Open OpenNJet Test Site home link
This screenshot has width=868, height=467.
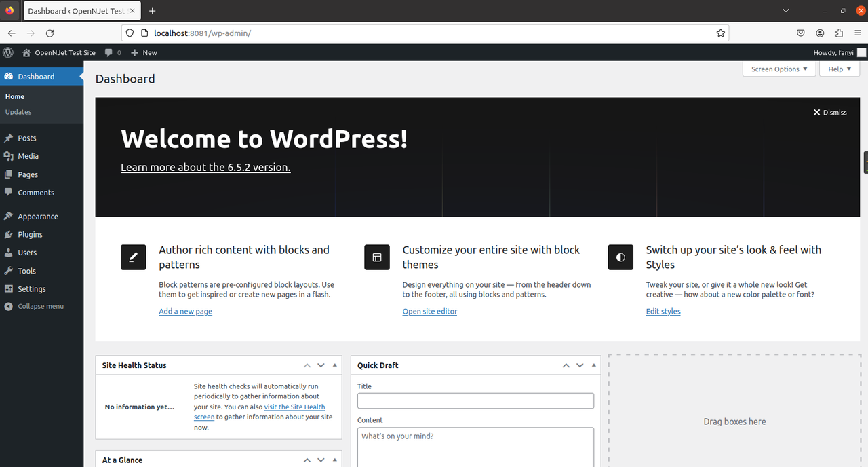pos(59,52)
